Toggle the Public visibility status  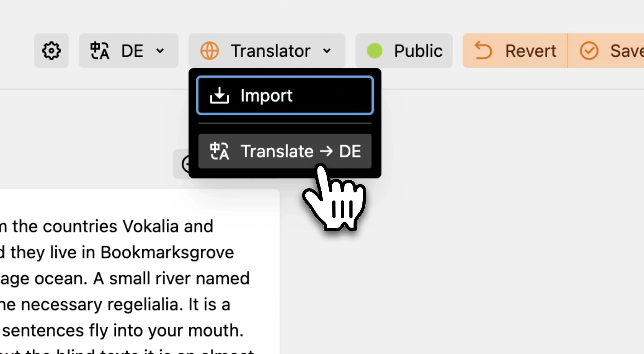[x=404, y=51]
